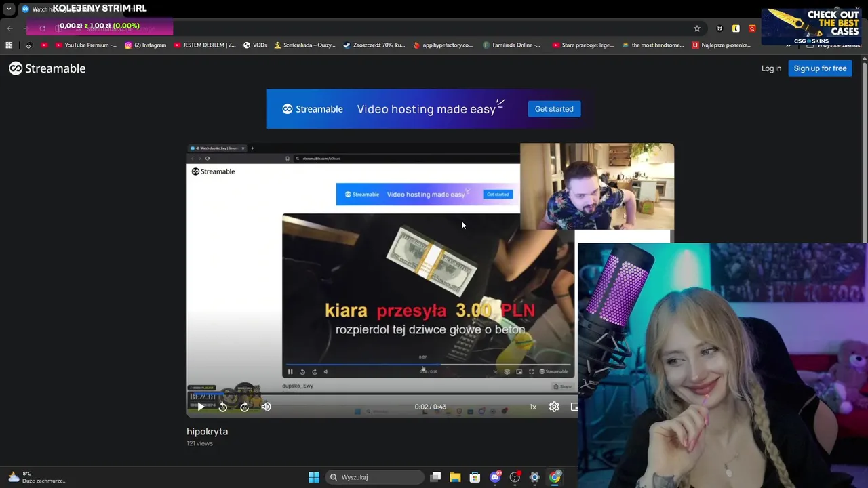Open the JESTEM DEBILEM bookmark
868x488 pixels.
click(x=205, y=45)
